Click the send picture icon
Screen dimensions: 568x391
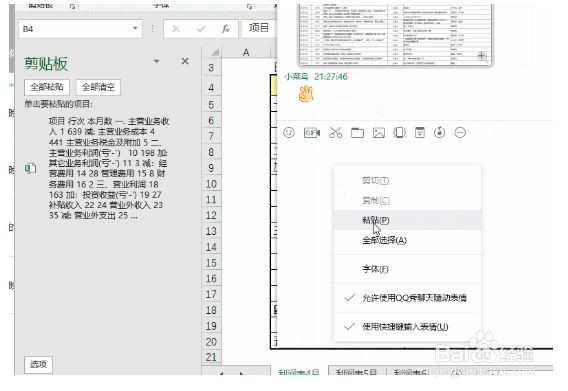point(379,133)
